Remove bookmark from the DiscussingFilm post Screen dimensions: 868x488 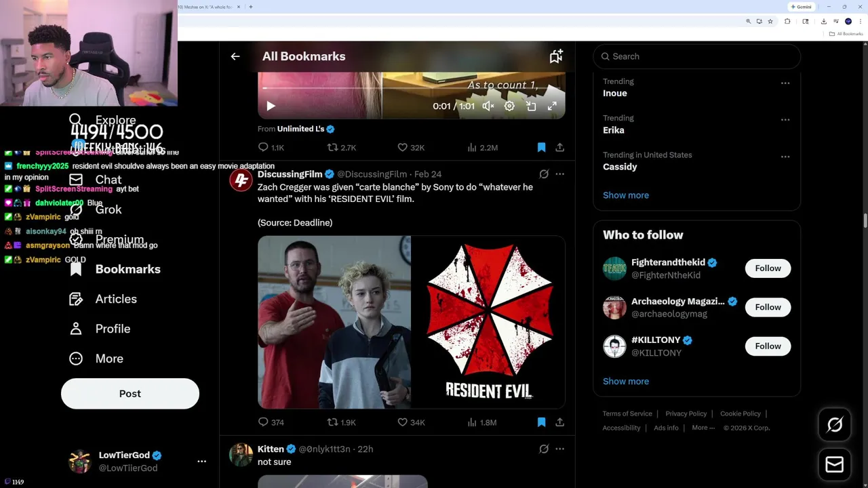pos(541,422)
